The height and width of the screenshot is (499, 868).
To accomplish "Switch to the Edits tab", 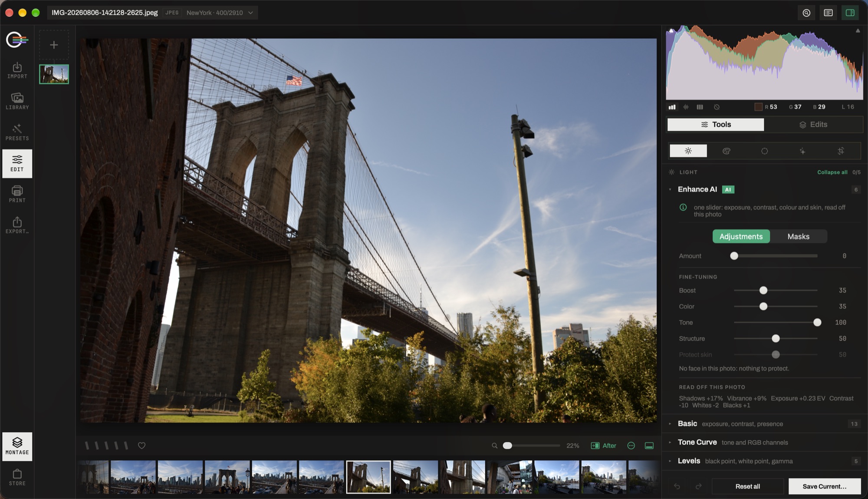I will [813, 125].
